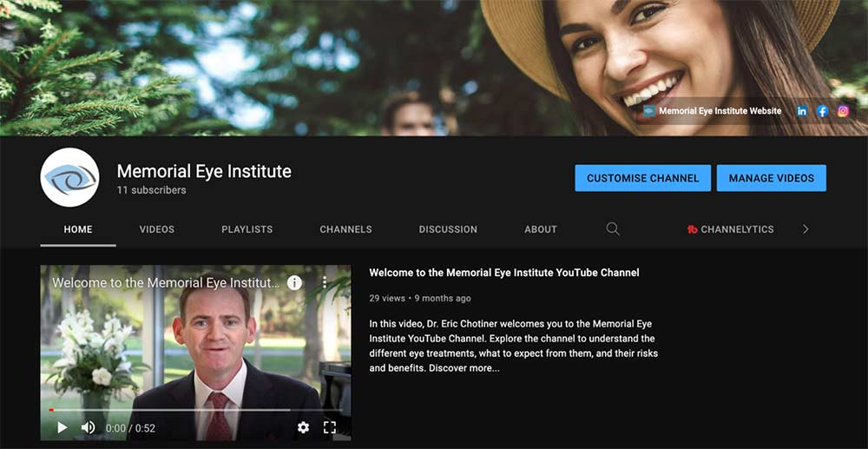Open the LinkedIn icon in channel banner
Viewport: 868px width, 449px height.
pos(802,111)
